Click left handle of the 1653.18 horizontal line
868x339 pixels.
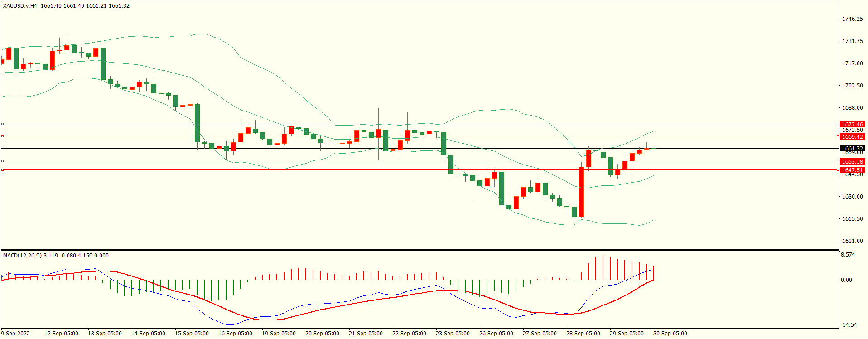pyautogui.click(x=2, y=161)
